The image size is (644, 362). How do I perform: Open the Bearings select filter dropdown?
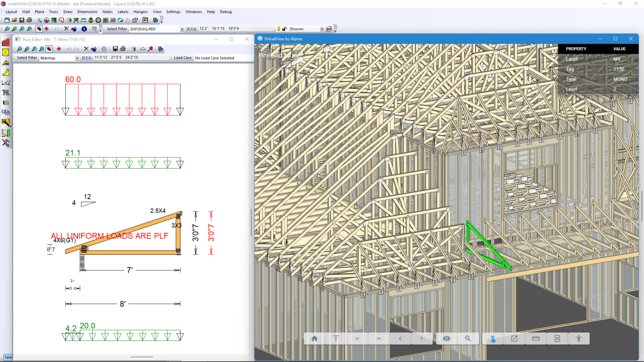(x=77, y=58)
